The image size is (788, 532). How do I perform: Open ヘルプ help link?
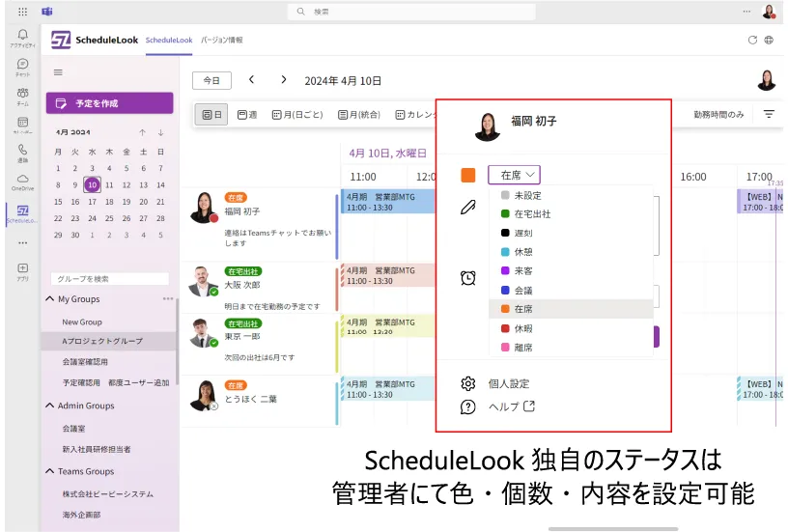pyautogui.click(x=512, y=406)
